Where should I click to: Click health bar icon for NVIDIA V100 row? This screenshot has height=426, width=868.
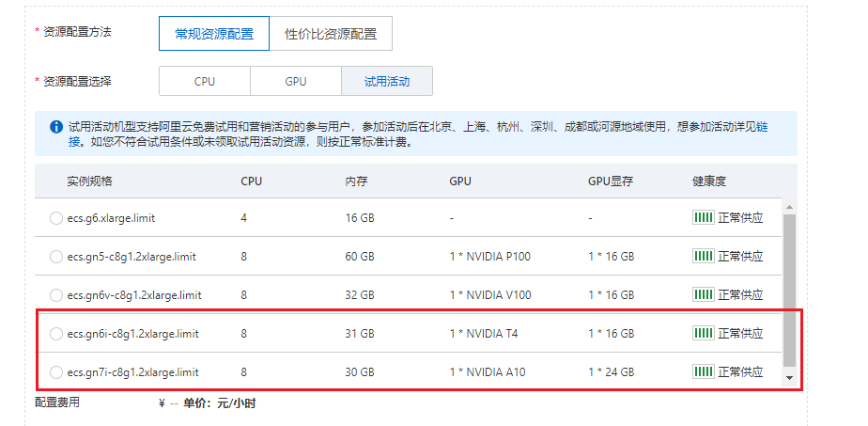(x=703, y=294)
